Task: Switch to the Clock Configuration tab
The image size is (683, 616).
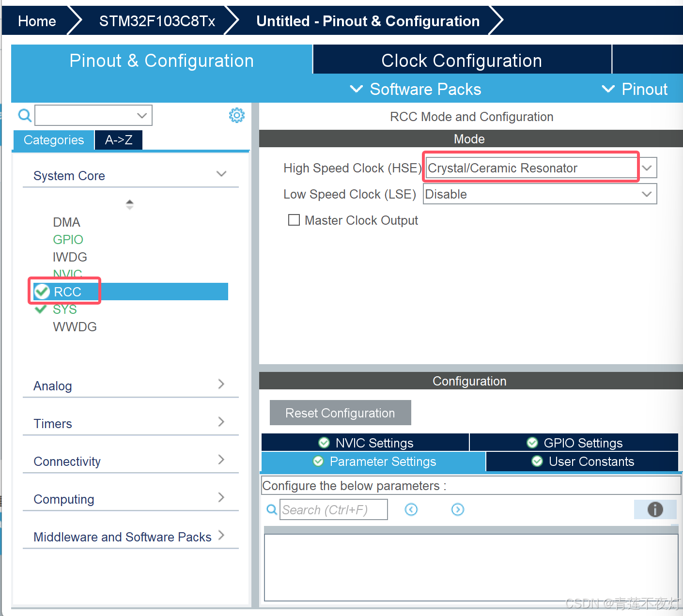Action: [x=462, y=60]
